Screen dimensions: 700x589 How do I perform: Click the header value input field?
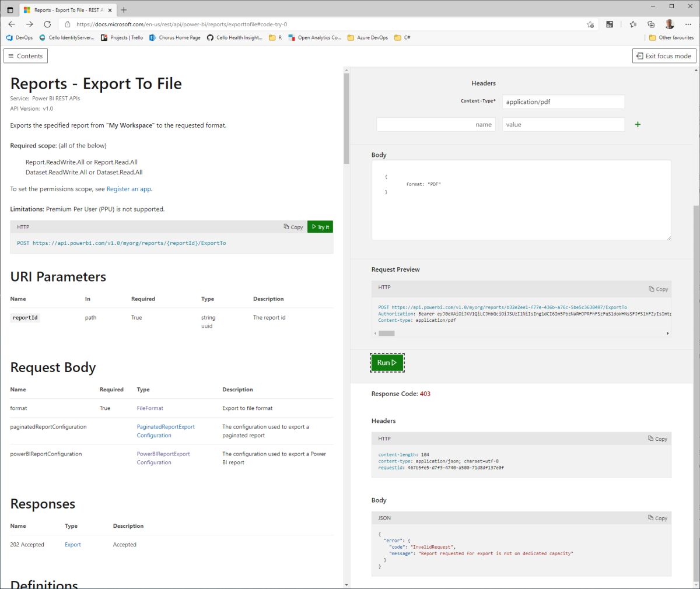(x=563, y=124)
